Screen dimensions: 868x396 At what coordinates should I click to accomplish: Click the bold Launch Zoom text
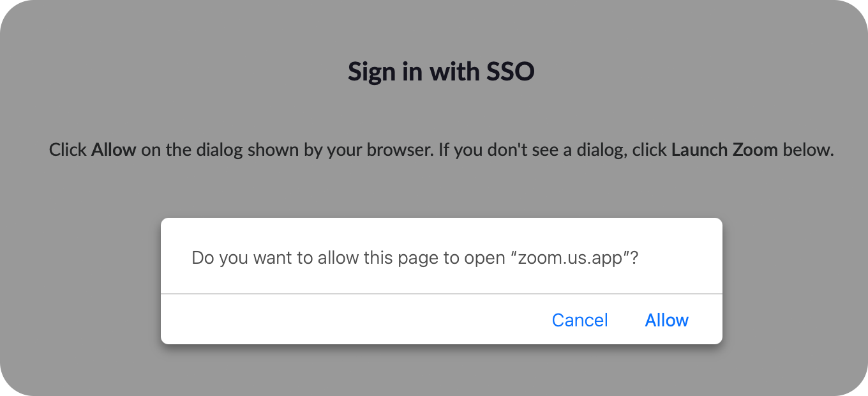(x=724, y=149)
